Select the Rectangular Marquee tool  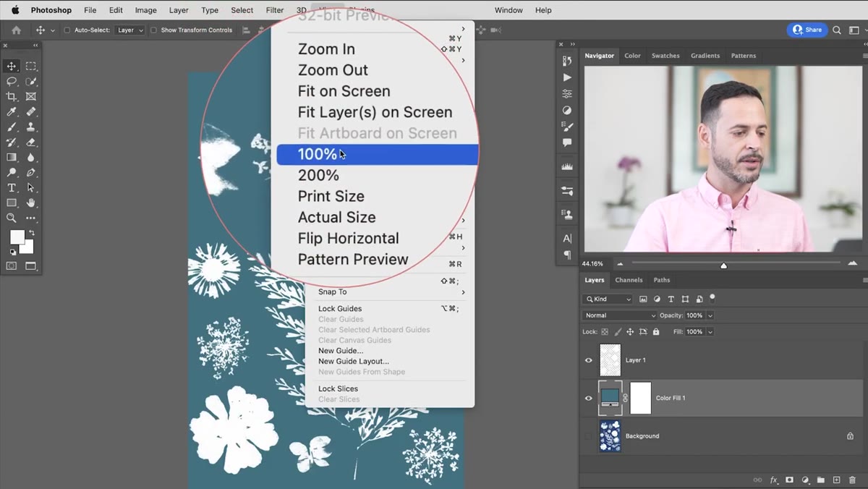coord(31,67)
